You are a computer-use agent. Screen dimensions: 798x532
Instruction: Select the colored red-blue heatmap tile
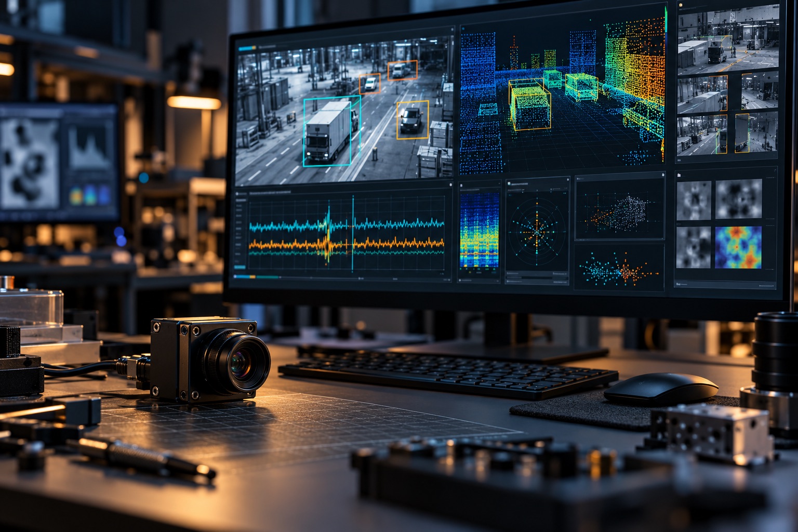click(738, 247)
